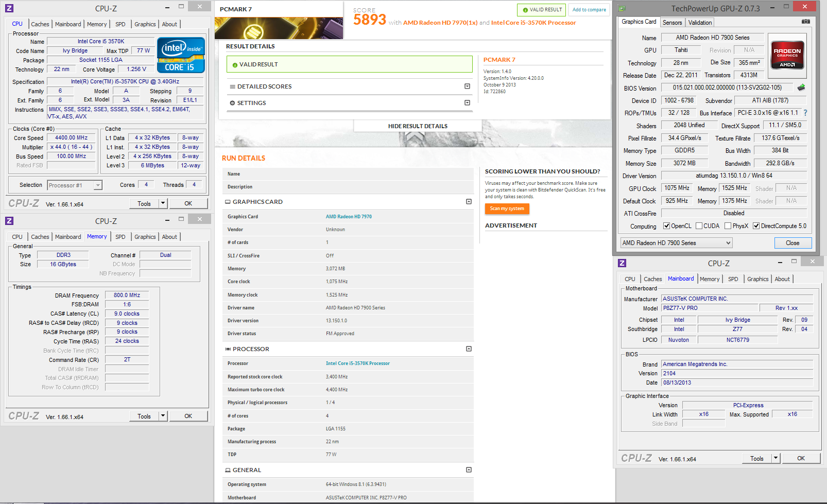Click the CPU-Z app icon in Mainboard window
Screen dimensions: 827x504
[622, 263]
